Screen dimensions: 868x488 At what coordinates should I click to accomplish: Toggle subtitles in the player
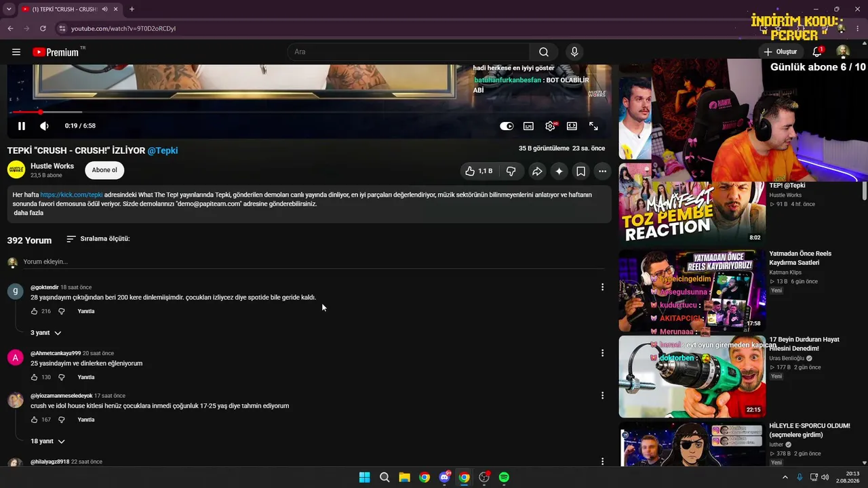528,126
